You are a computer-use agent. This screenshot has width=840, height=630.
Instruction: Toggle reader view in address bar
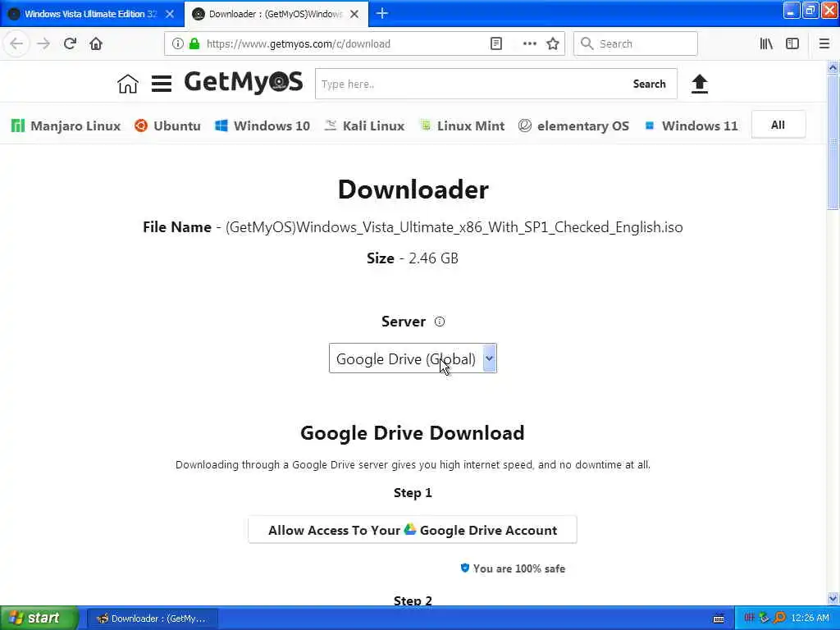pos(496,43)
